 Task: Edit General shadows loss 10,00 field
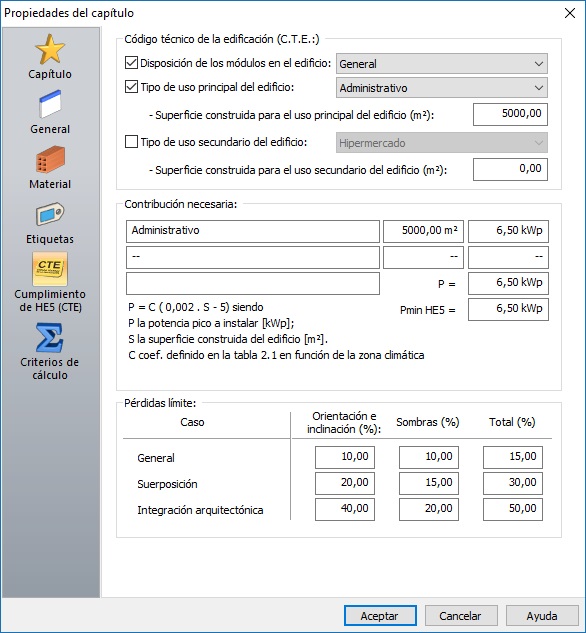coord(429,457)
